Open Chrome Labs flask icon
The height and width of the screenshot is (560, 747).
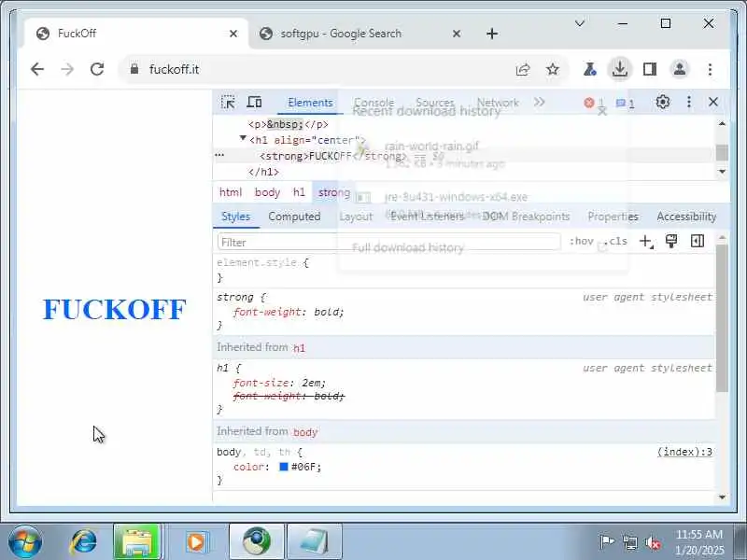pyautogui.click(x=590, y=69)
